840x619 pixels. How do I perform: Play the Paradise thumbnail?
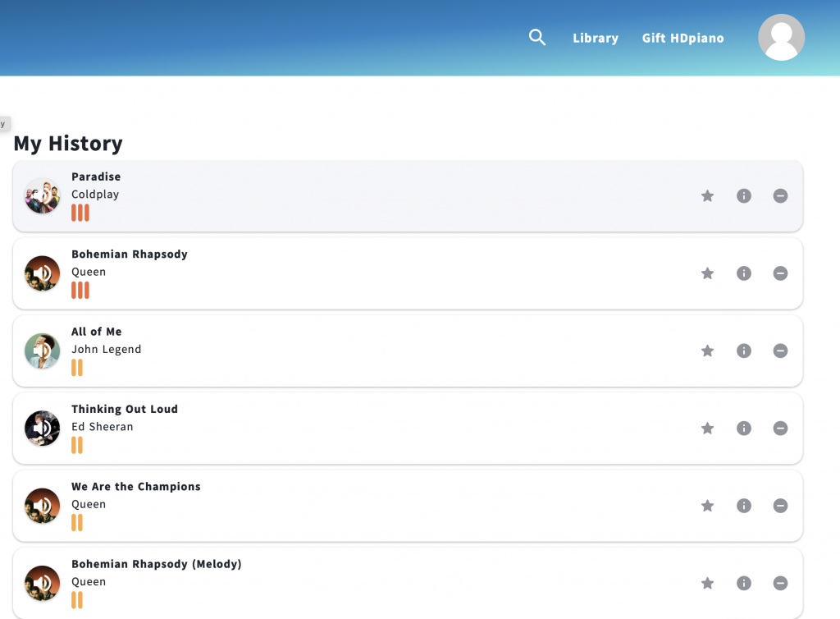pos(43,196)
